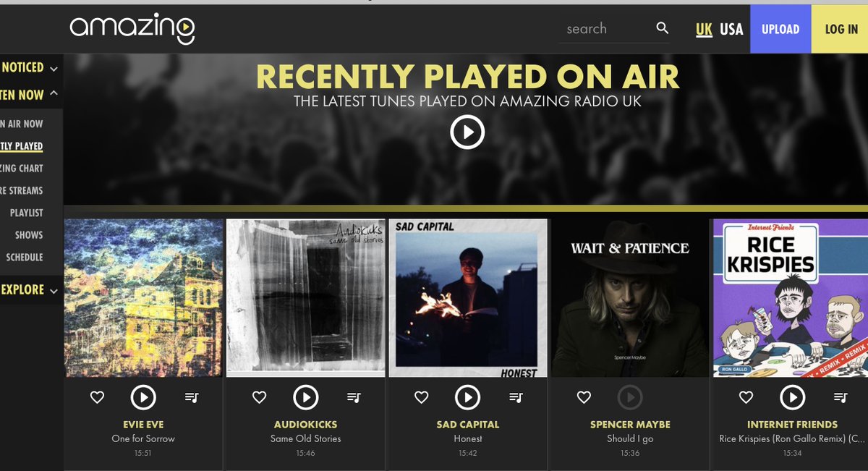Open Internet Friends artist page
This screenshot has height=471, width=868.
pyautogui.click(x=792, y=425)
